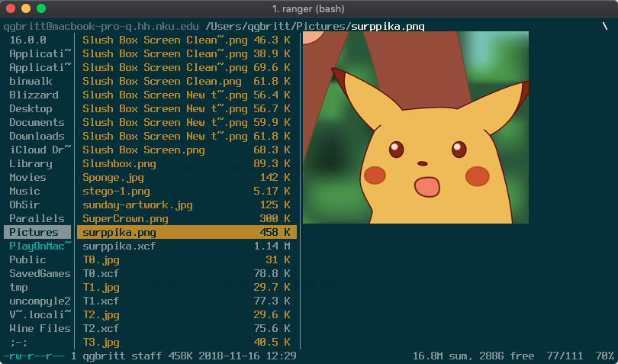Image resolution: width=618 pixels, height=364 pixels.
Task: Select the Slushbox.png file
Action: point(186,163)
